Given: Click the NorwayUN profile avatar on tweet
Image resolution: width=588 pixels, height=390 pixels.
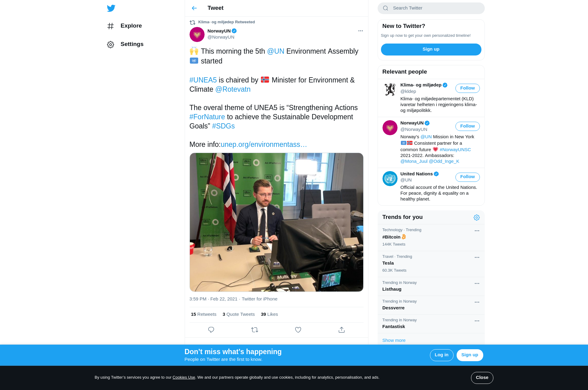Looking at the screenshot, I should pos(197,34).
